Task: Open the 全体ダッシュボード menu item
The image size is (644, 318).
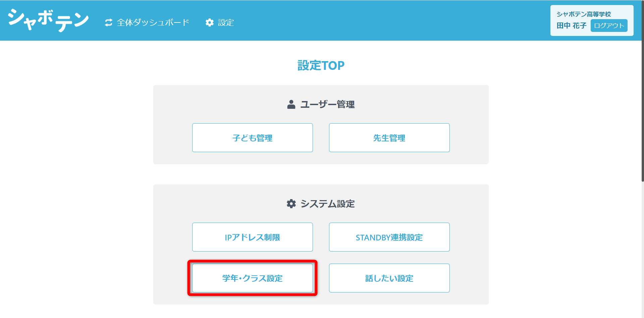Action: tap(153, 22)
